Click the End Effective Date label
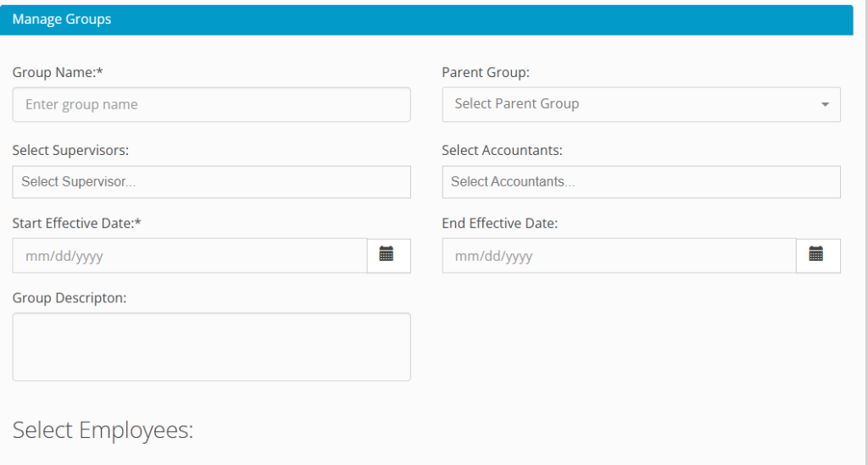Viewport: 868px width, 465px height. 499,224
